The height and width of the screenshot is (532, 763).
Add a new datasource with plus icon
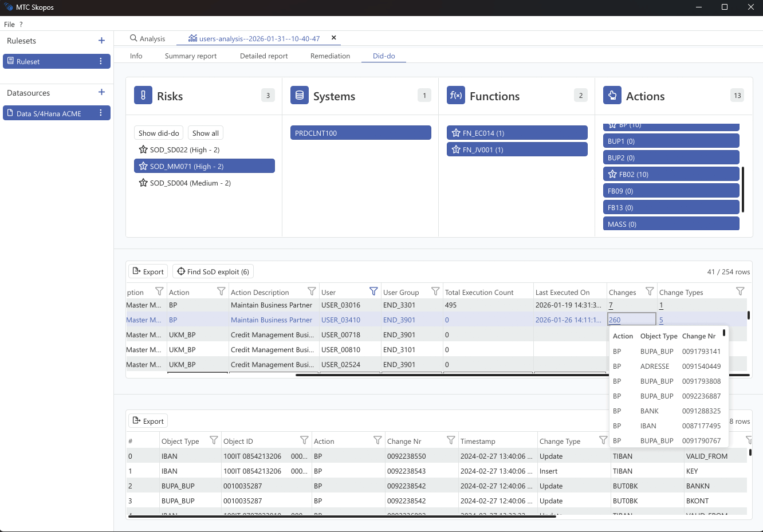click(101, 92)
